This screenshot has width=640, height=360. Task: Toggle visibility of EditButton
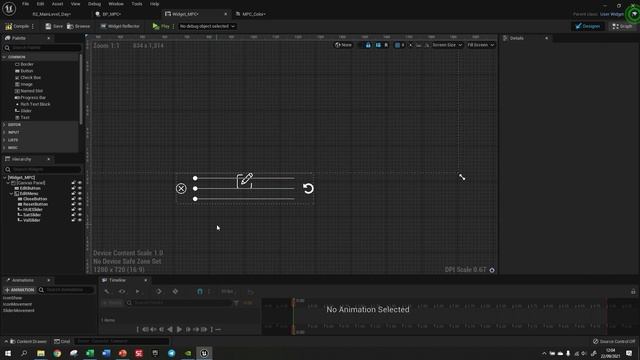(x=80, y=188)
